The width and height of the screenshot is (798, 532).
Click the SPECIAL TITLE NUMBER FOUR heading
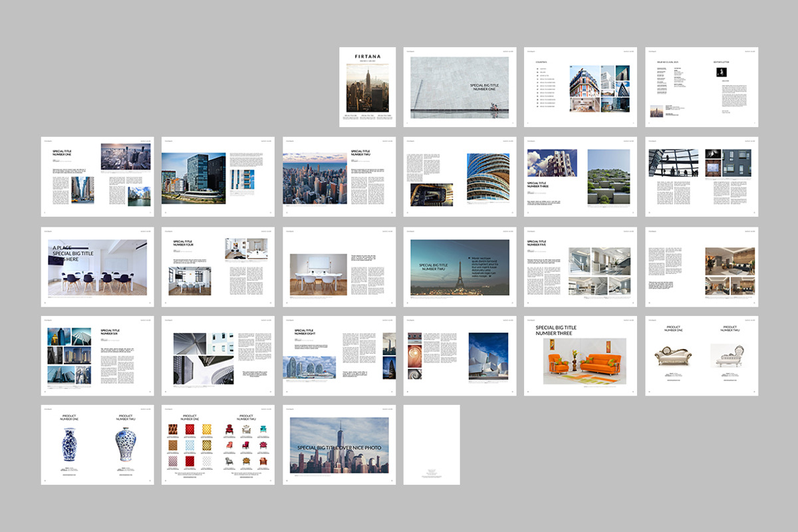[183, 243]
